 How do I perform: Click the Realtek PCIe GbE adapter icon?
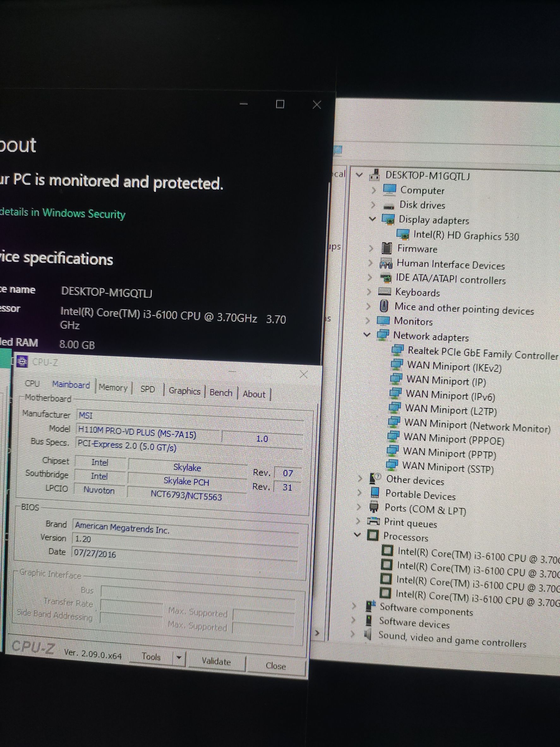(397, 350)
